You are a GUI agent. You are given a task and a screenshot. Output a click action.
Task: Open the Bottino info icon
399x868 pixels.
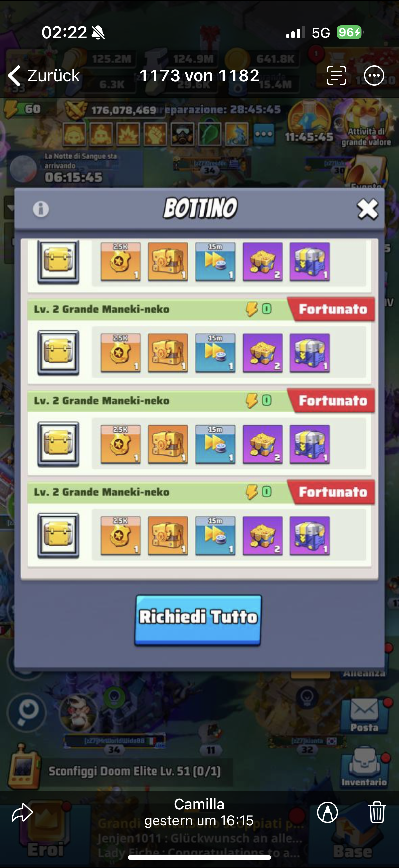(x=41, y=209)
